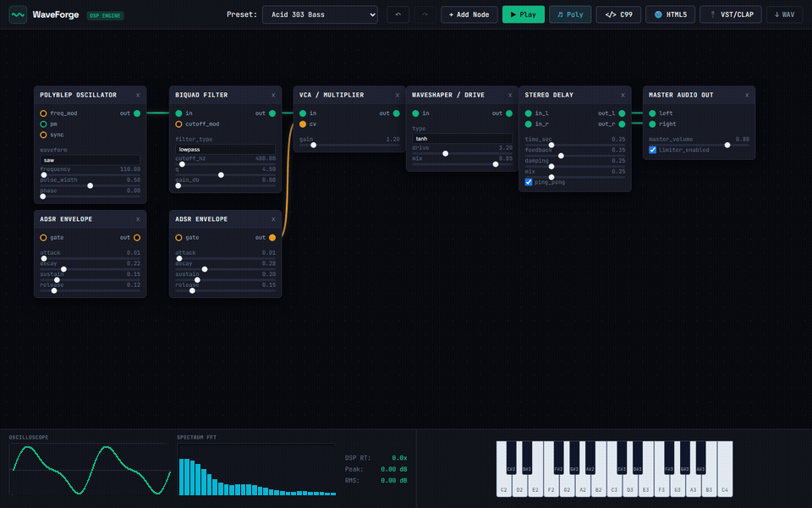Click the oscillator sync input port
Image resolution: width=812 pixels, height=508 pixels.
tap(43, 135)
